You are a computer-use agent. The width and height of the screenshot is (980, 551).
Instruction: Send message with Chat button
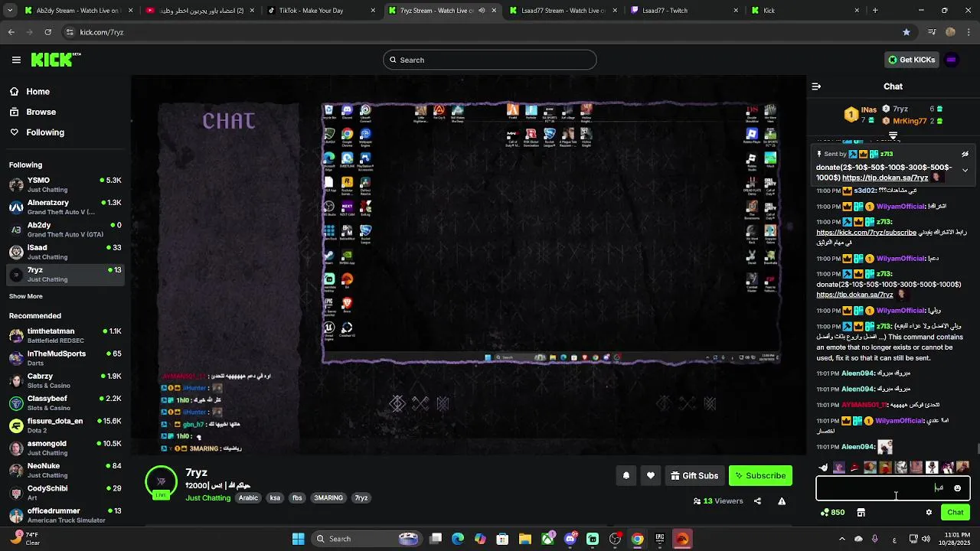955,512
